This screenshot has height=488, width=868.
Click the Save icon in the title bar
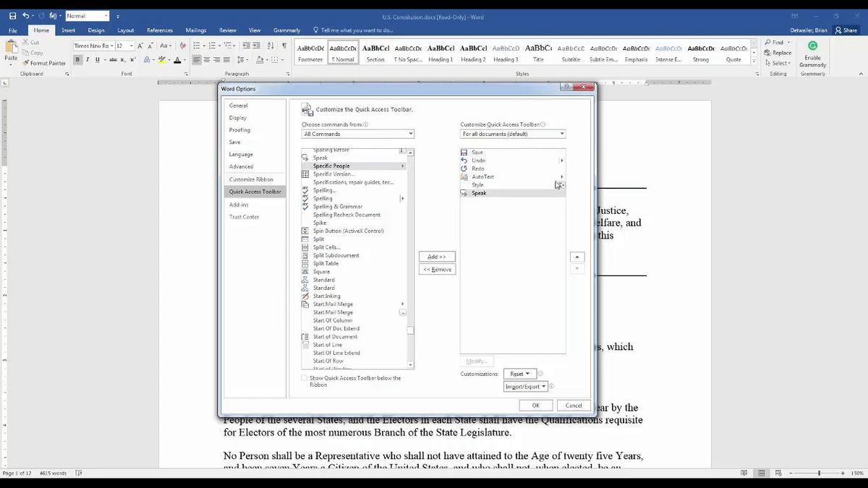point(12,16)
